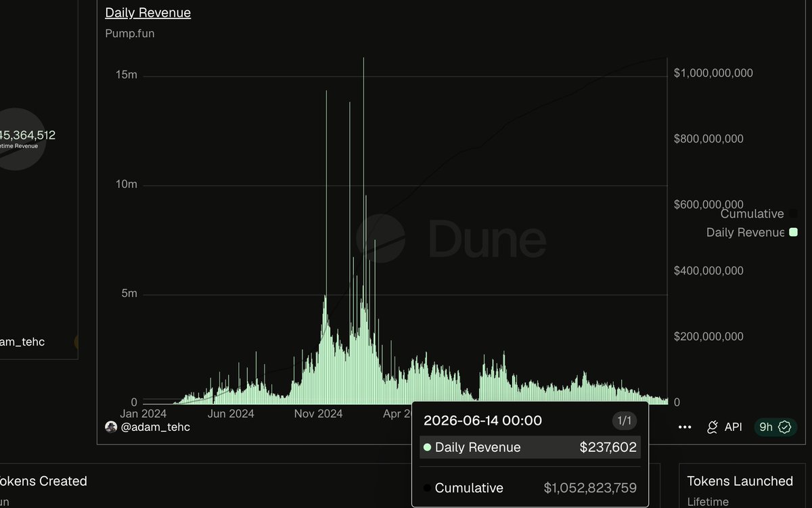Open the Tokens Launched panel title

[x=740, y=481]
